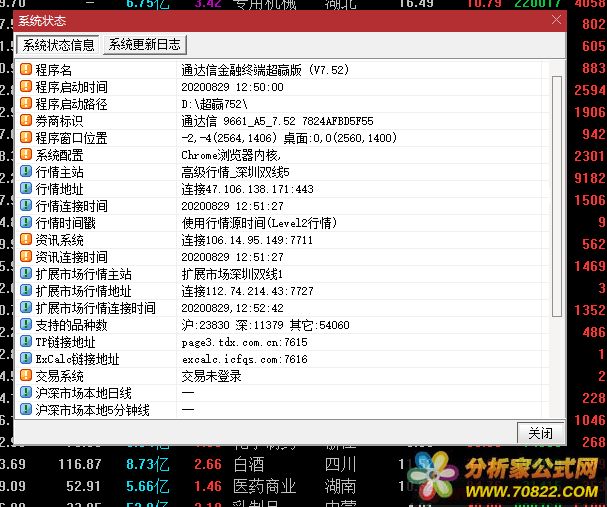Screen dimensions: 607x507
Task: Click the blue icon beside 沪深市场本地日线
Action: 26,392
